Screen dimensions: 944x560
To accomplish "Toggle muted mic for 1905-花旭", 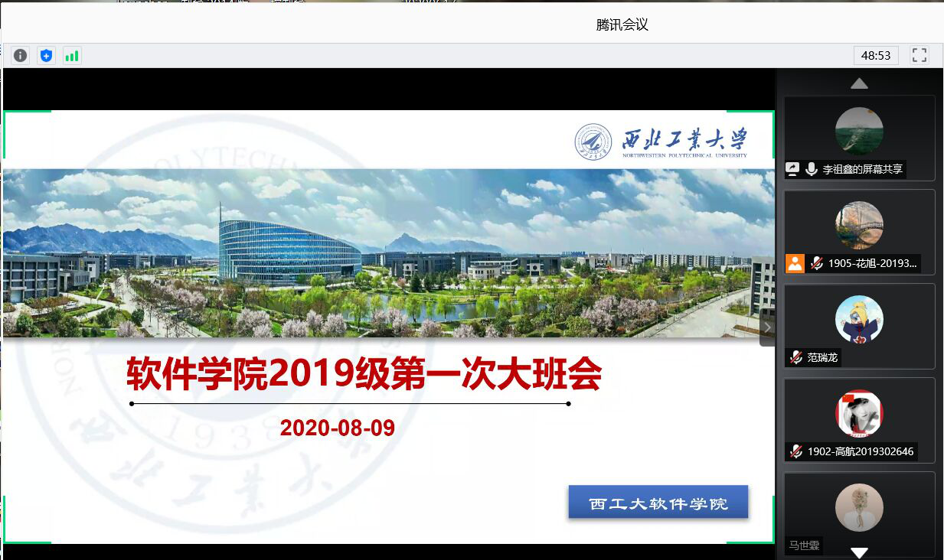I will pos(817,263).
